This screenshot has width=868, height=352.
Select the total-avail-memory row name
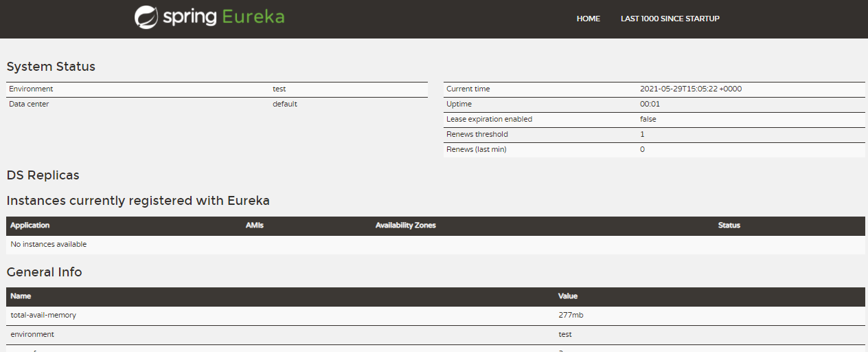click(x=43, y=316)
